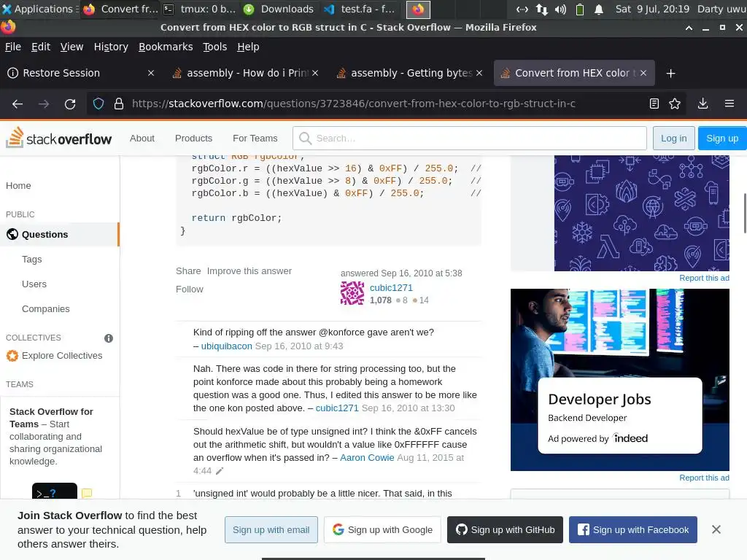
Task: Open the Firefox hamburger application menu
Action: (729, 104)
